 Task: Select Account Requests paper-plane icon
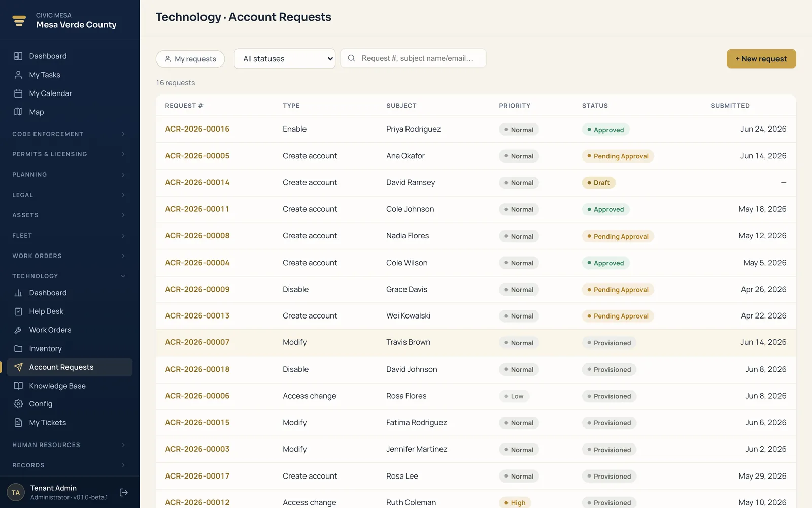point(18,367)
